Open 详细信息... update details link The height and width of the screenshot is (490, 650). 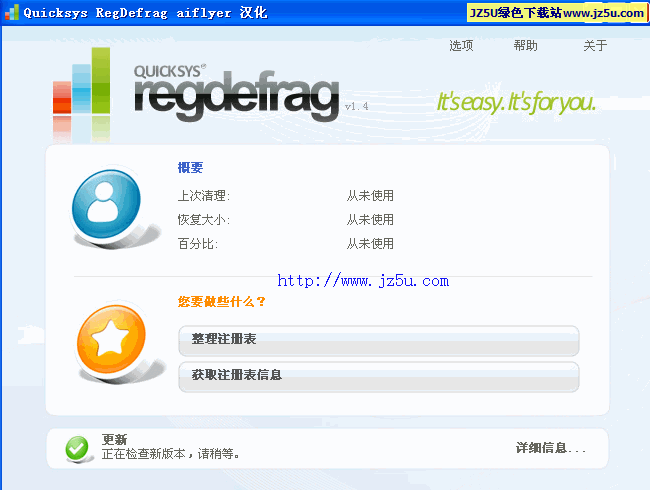pyautogui.click(x=551, y=448)
